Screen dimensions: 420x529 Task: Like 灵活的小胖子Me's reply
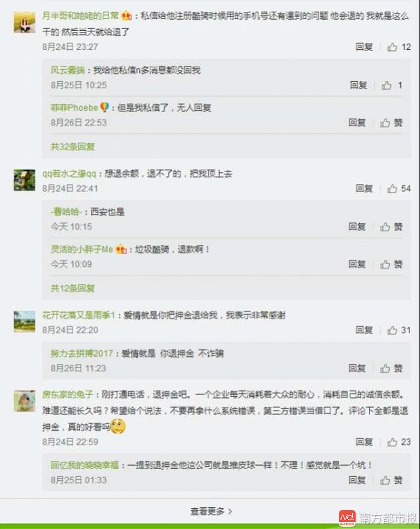pyautogui.click(x=391, y=264)
